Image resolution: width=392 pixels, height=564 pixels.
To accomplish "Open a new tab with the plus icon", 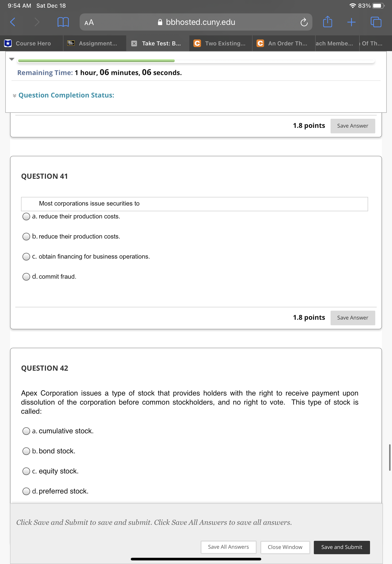I will point(351,22).
